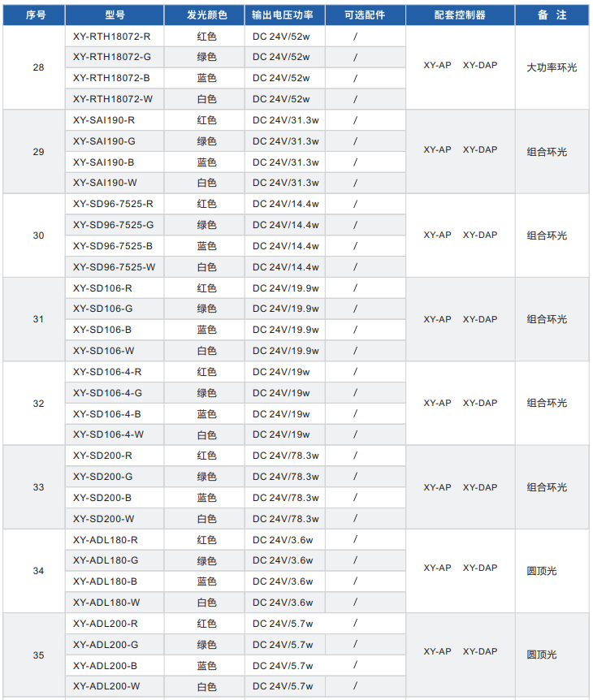The image size is (593, 700).
Task: Select the XY-SD200-G model cell
Action: click(102, 477)
